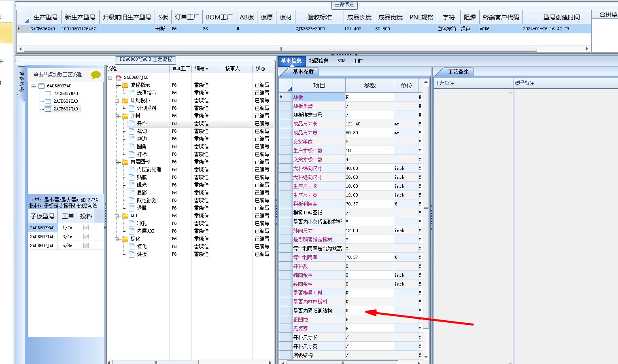Click the 开料 folder icon

pos(125,116)
